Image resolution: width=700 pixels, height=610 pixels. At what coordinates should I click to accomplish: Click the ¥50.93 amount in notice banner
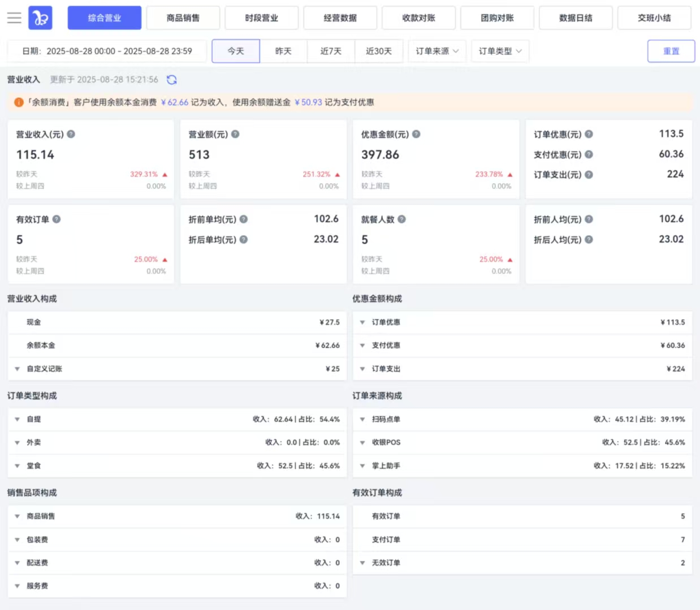308,102
